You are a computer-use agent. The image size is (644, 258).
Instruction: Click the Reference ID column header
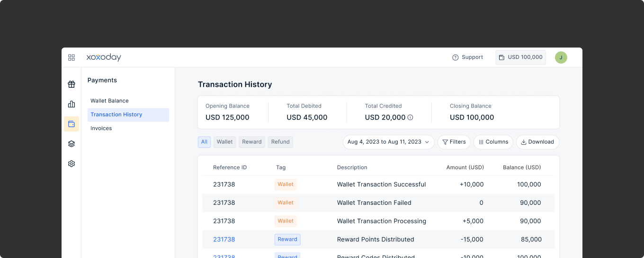230,167
